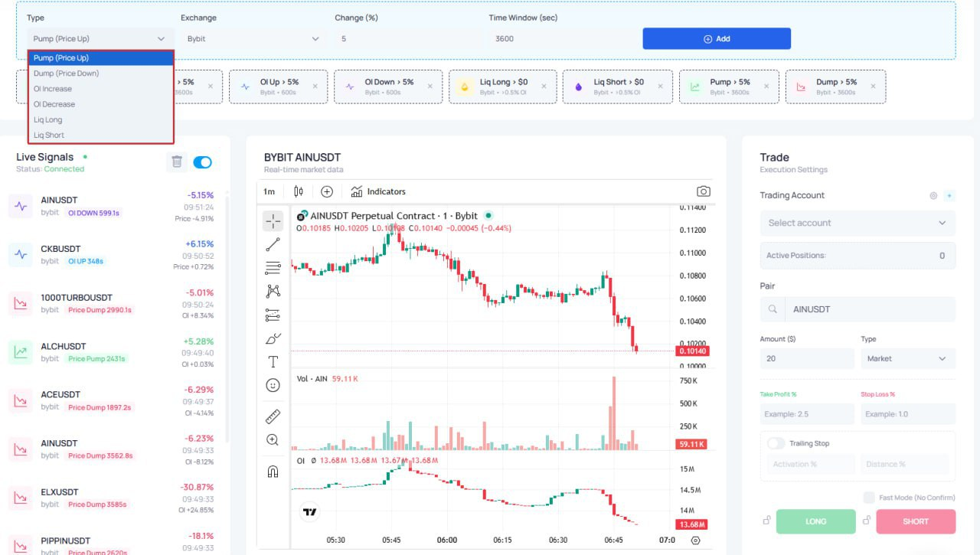This screenshot has height=555, width=980.
Task: Activate the ruler measure tool
Action: (x=273, y=416)
